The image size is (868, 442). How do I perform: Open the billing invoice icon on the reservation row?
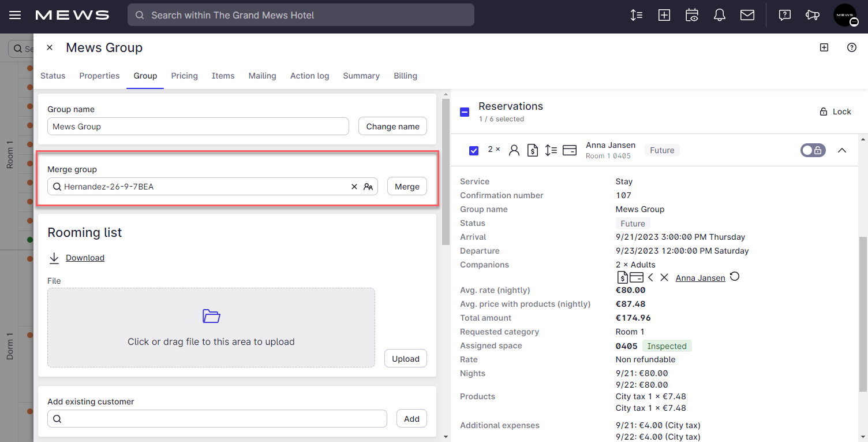click(x=532, y=150)
